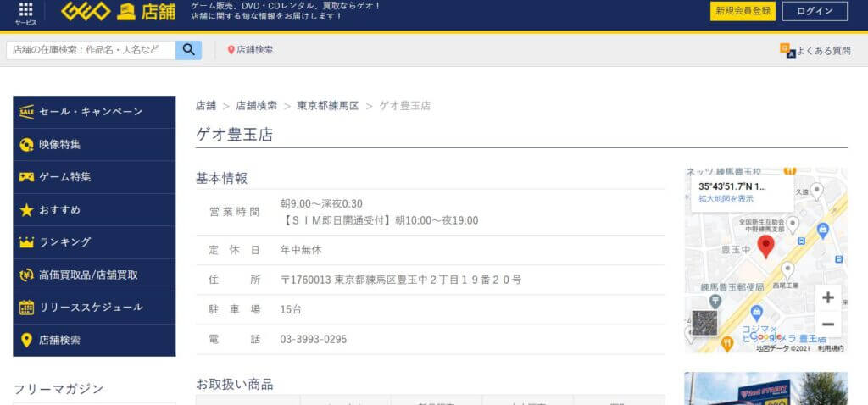The image size is (868, 405).
Task: Zoom in the map with plus button
Action: [x=828, y=297]
